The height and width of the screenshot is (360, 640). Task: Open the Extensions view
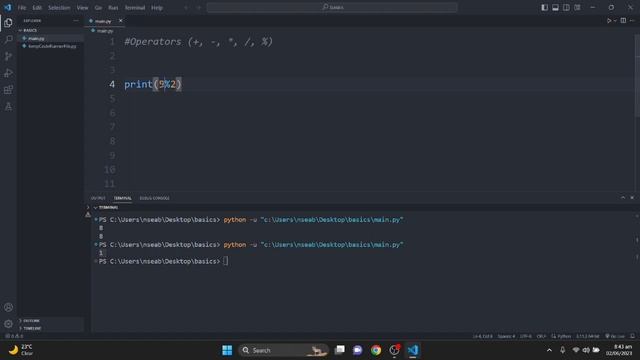point(8,90)
